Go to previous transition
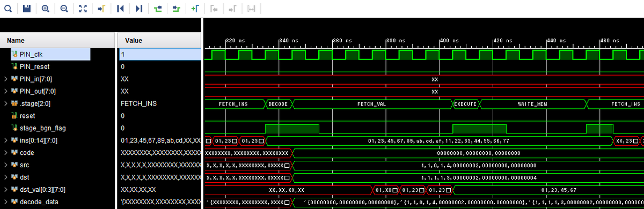Image resolution: width=644 pixels, height=209 pixels. coord(157,9)
